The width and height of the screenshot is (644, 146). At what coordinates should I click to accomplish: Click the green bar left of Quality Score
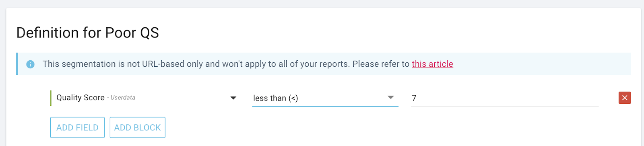click(51, 98)
